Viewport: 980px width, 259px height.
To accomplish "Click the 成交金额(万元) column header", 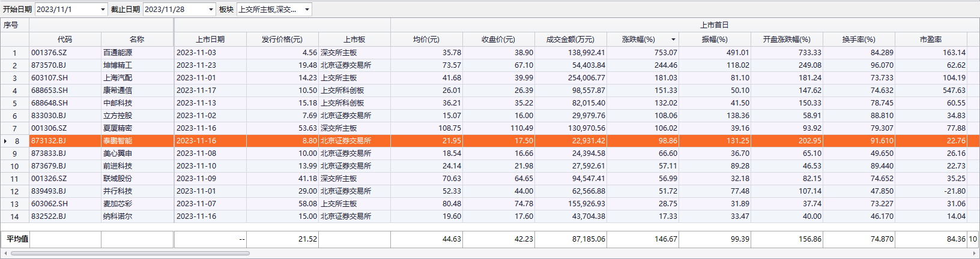I will [570, 40].
